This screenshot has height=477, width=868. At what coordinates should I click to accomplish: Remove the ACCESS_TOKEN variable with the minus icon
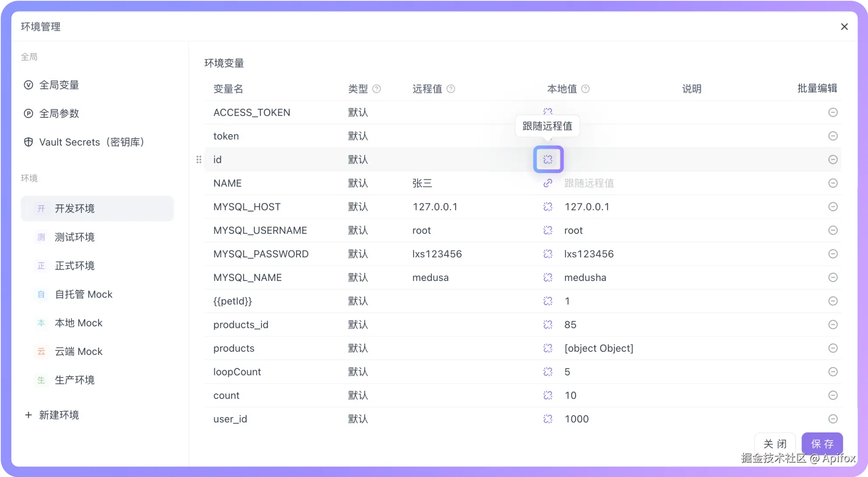point(833,112)
